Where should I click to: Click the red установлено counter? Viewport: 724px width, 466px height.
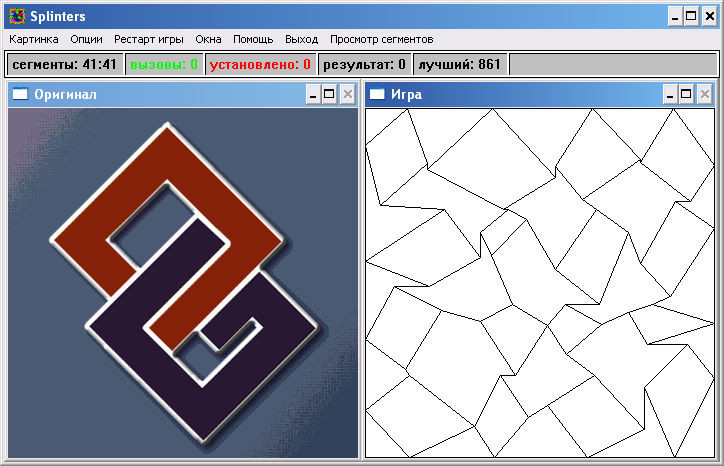point(260,65)
